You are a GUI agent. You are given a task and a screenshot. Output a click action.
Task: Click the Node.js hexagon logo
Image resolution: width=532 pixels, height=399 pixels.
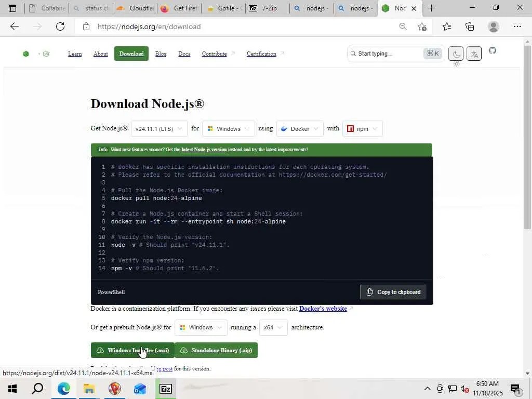click(26, 54)
